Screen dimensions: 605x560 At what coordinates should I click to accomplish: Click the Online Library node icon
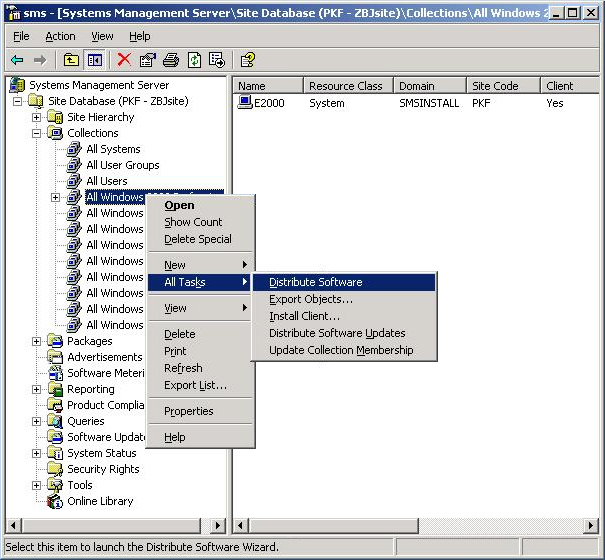pos(55,501)
